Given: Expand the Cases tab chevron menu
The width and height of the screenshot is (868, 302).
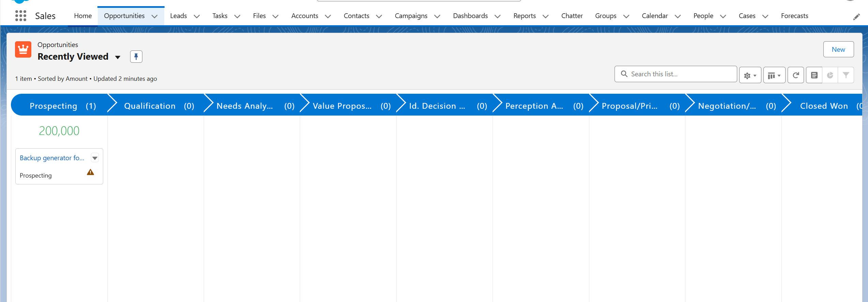Looking at the screenshot, I should [765, 16].
